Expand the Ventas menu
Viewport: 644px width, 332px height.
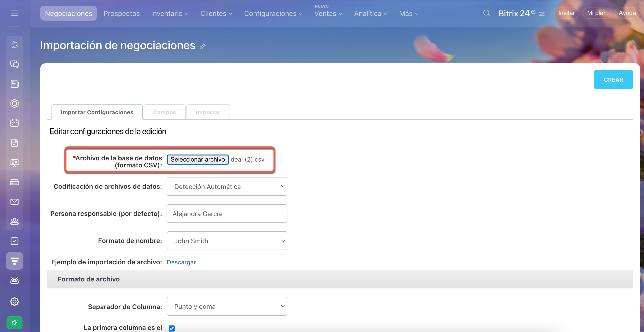(328, 14)
